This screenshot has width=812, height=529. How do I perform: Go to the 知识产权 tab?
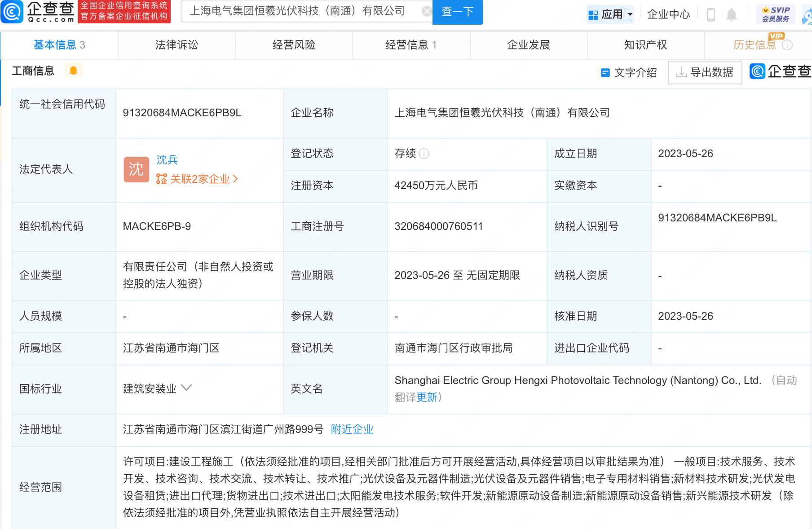(x=646, y=45)
